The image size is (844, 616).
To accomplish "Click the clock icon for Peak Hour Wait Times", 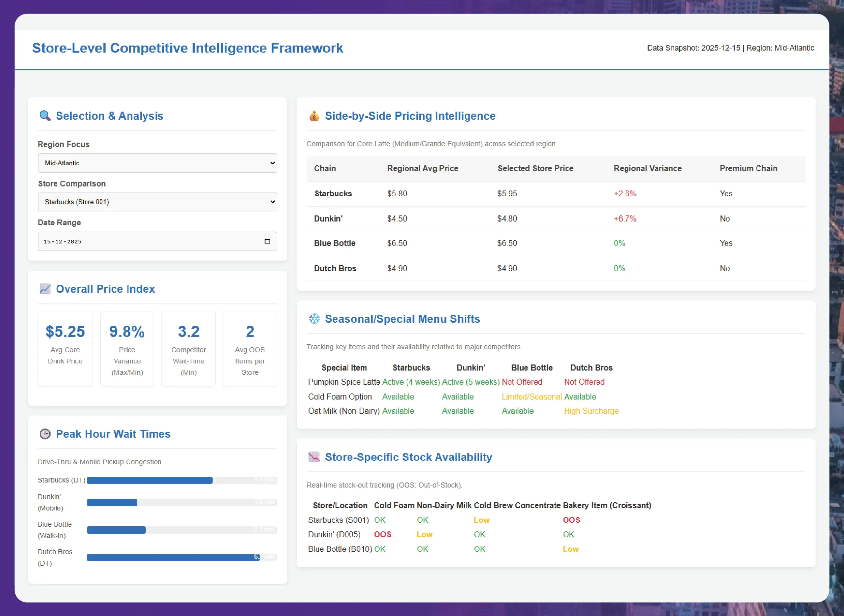I will [x=45, y=434].
